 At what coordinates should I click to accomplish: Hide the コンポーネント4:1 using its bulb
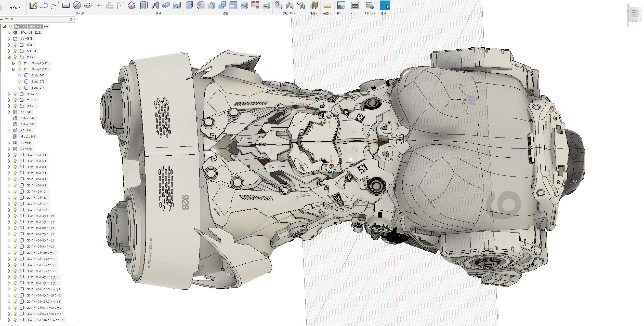pyautogui.click(x=15, y=155)
